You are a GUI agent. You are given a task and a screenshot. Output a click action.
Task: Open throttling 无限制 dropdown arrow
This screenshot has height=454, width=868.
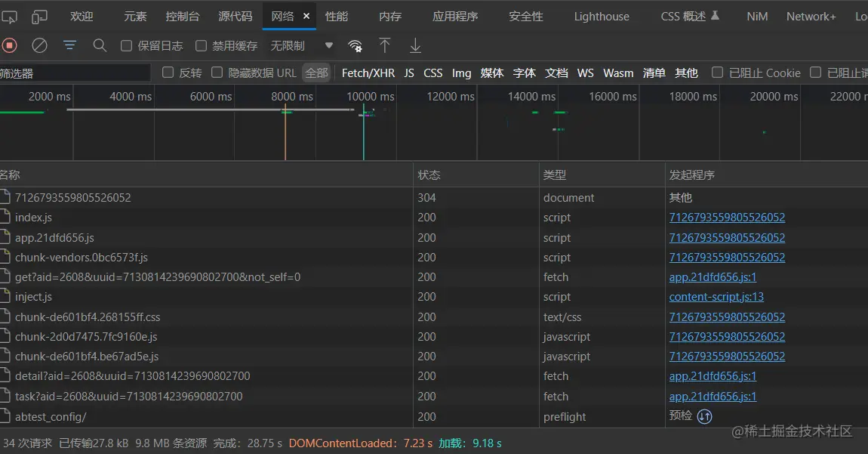tap(329, 45)
